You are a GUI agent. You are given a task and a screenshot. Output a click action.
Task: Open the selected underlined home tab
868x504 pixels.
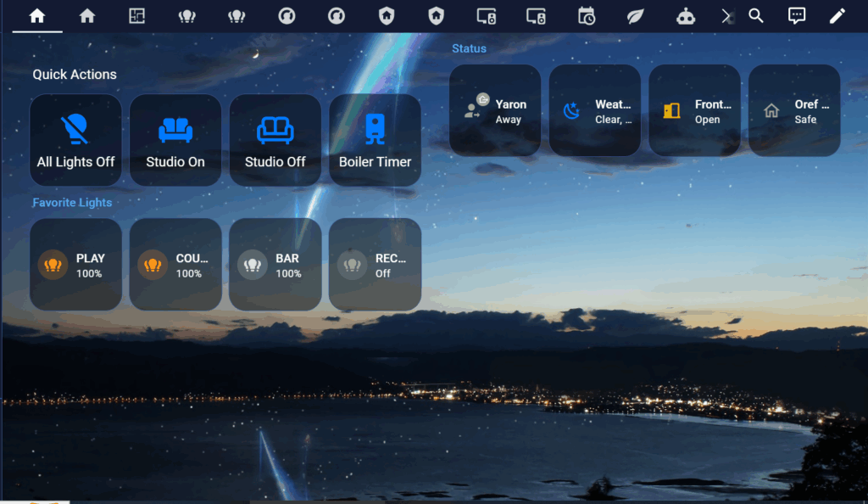tap(37, 16)
